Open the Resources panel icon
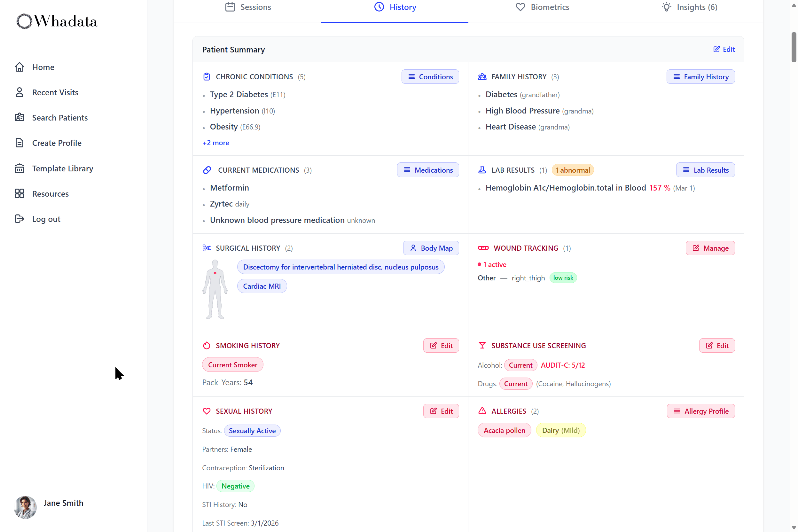Viewport: 798px width, 532px height. pos(19,193)
